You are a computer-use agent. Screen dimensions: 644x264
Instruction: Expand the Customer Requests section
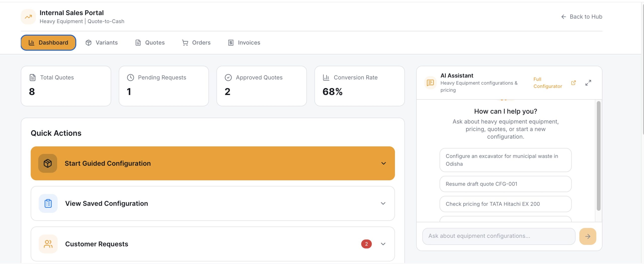(x=383, y=244)
